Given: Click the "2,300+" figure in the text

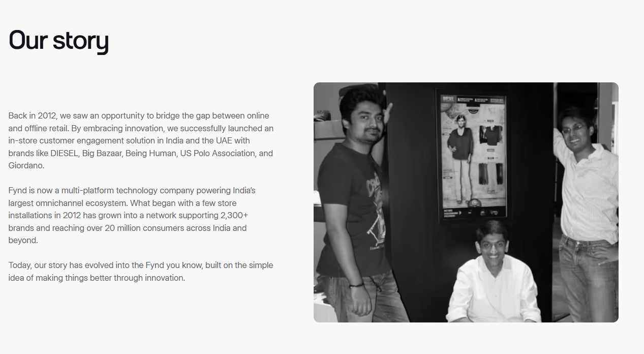Looking at the screenshot, I should point(234,216).
